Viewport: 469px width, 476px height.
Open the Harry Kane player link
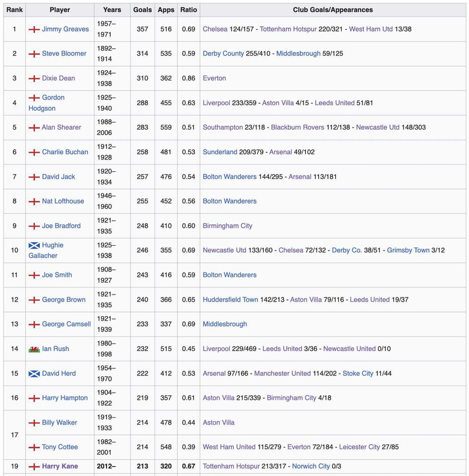pyautogui.click(x=60, y=466)
